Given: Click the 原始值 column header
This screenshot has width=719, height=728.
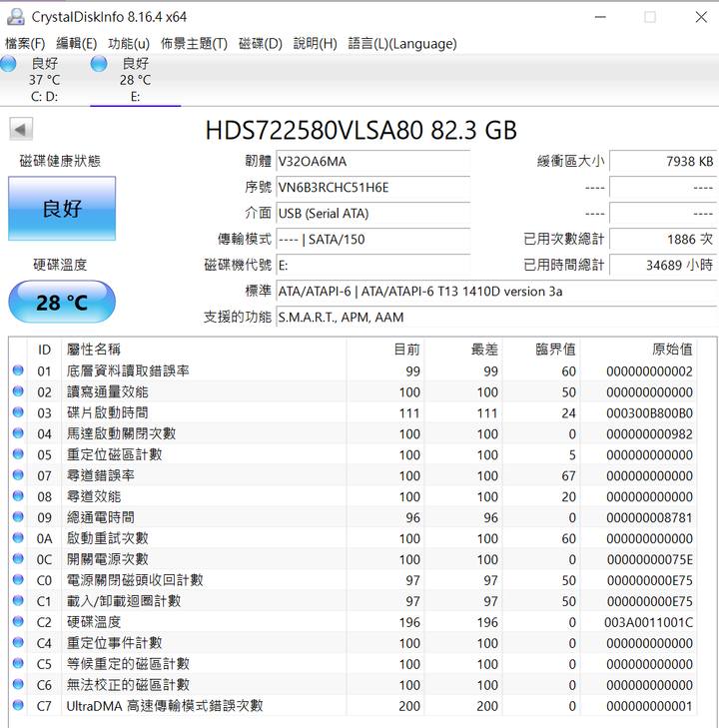Looking at the screenshot, I should pyautogui.click(x=639, y=350).
